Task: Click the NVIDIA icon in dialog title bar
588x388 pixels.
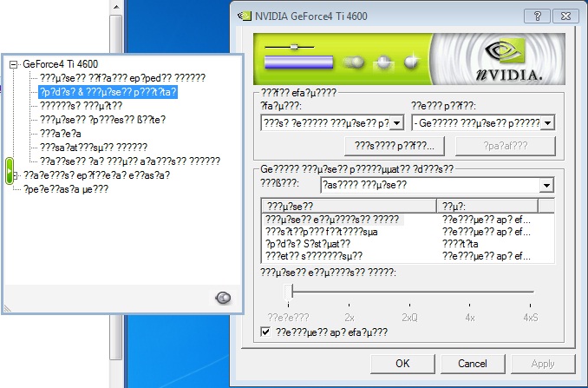Action: click(245, 16)
